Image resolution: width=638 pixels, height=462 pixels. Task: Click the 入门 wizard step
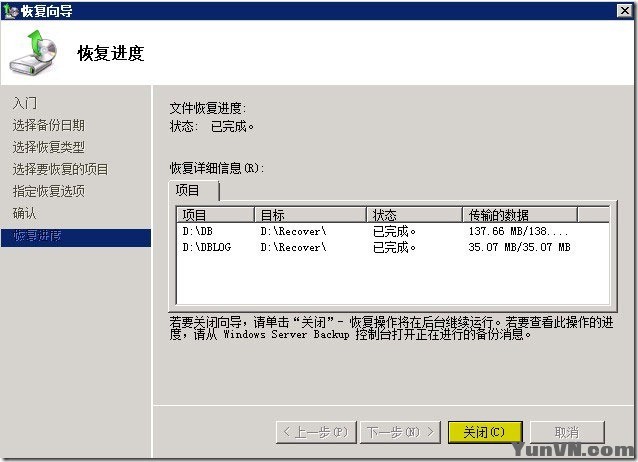(x=25, y=103)
